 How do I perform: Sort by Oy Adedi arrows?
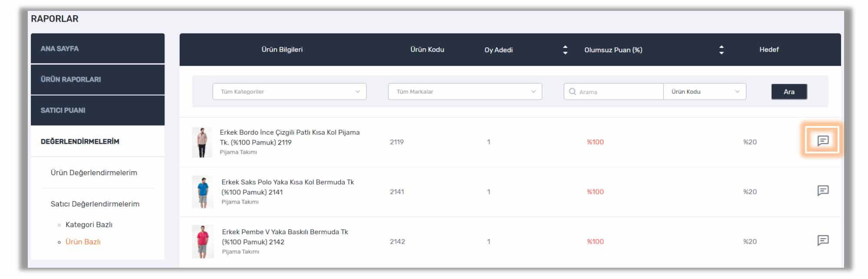pos(565,50)
